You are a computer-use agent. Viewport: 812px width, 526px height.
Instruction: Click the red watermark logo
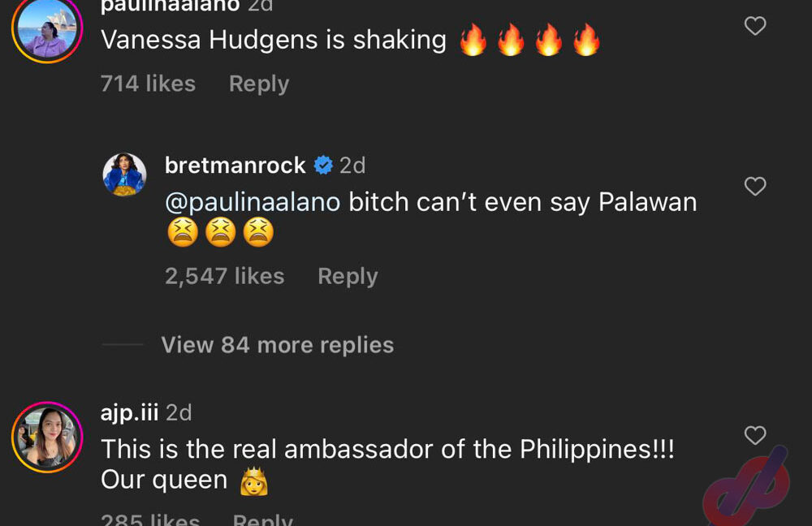click(746, 484)
